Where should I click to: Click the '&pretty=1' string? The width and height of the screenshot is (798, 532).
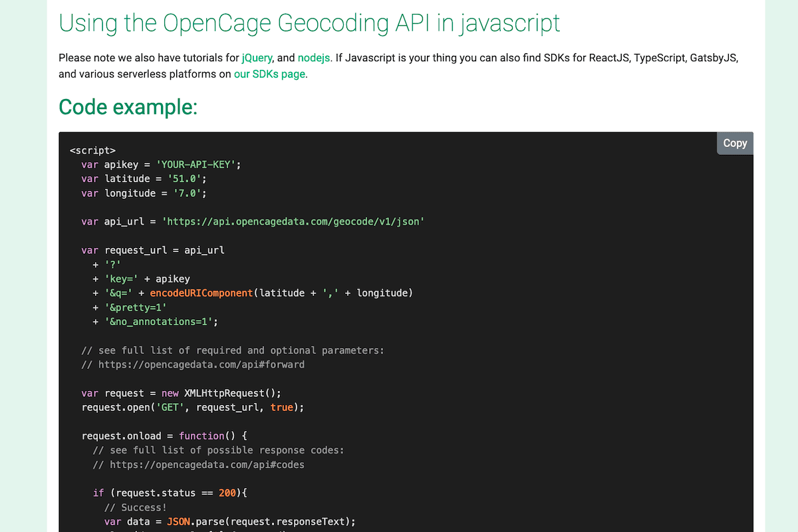136,307
